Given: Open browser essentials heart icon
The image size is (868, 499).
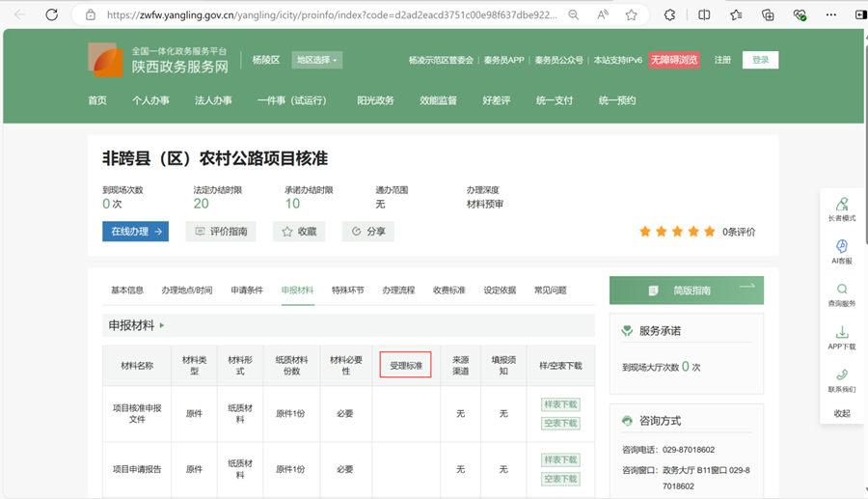Looking at the screenshot, I should pos(800,14).
